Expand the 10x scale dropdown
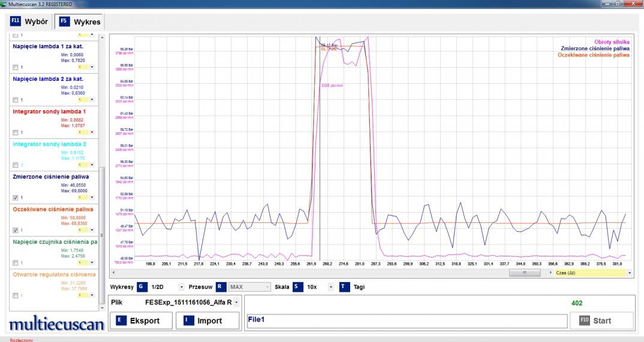This screenshot has width=644, height=342. (x=330, y=287)
